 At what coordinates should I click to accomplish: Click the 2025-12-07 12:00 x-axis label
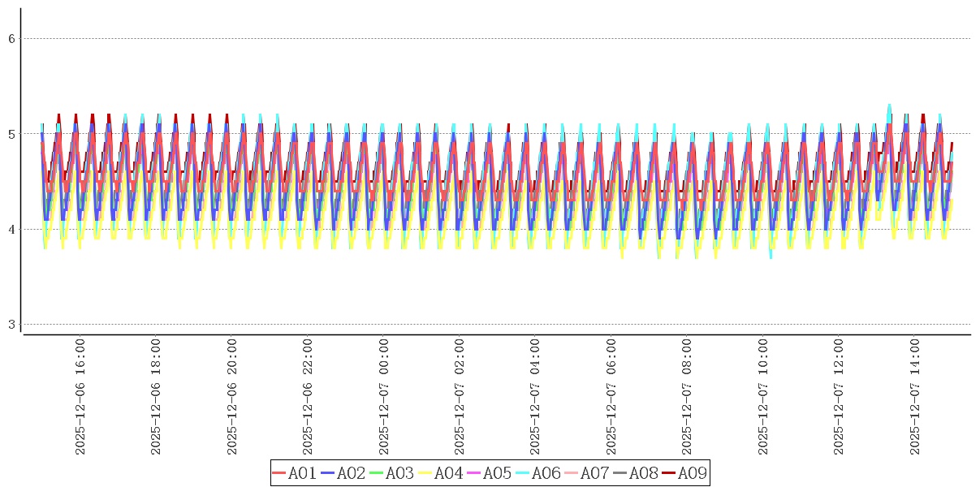[x=839, y=397]
